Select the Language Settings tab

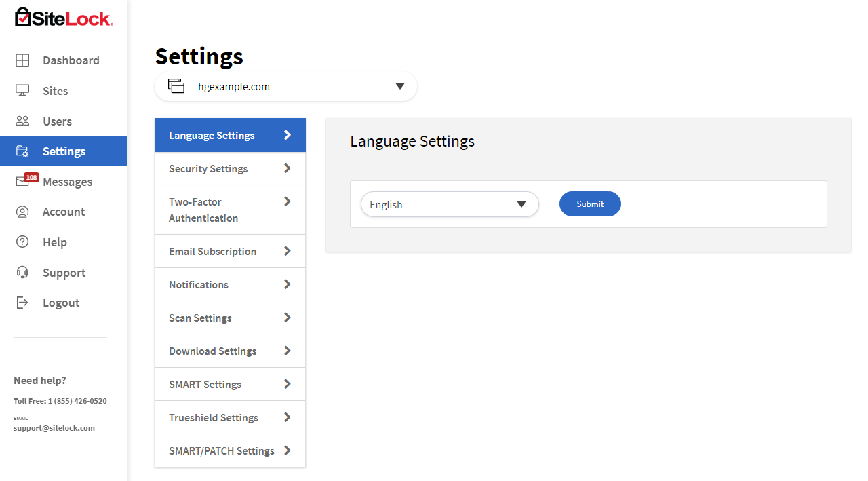pyautogui.click(x=230, y=135)
